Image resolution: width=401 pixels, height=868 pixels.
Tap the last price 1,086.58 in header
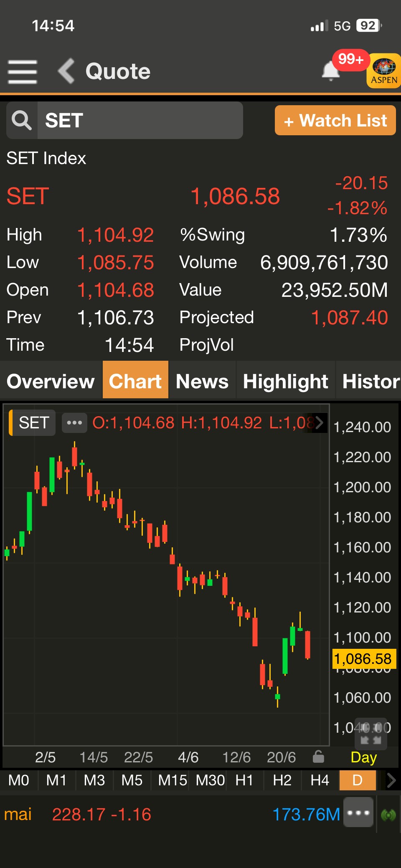pyautogui.click(x=235, y=196)
